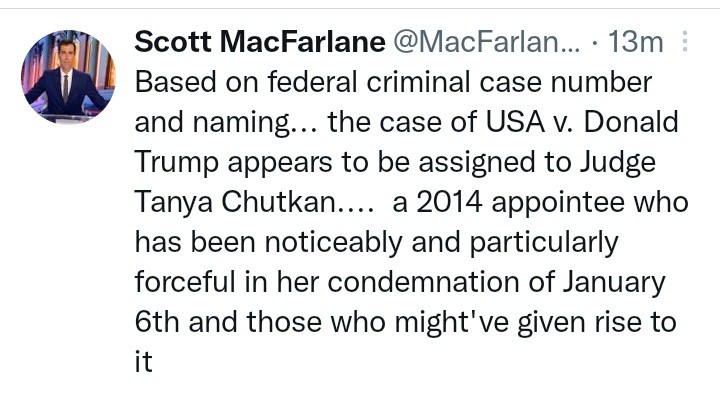Viewport: 720px width, 393px height.
Task: Click the words 'and naming...' in tweet
Action: point(225,123)
